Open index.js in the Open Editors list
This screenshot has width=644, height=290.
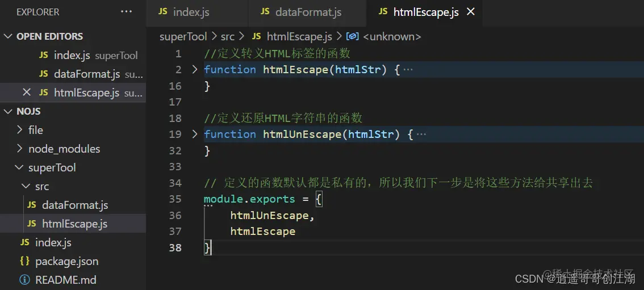coord(73,56)
